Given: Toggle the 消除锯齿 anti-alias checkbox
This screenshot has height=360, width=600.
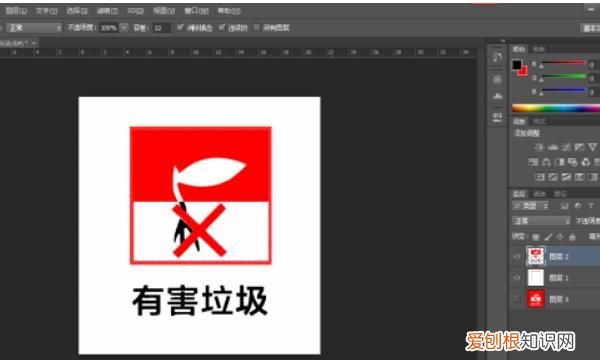Looking at the screenshot, I should click(180, 27).
